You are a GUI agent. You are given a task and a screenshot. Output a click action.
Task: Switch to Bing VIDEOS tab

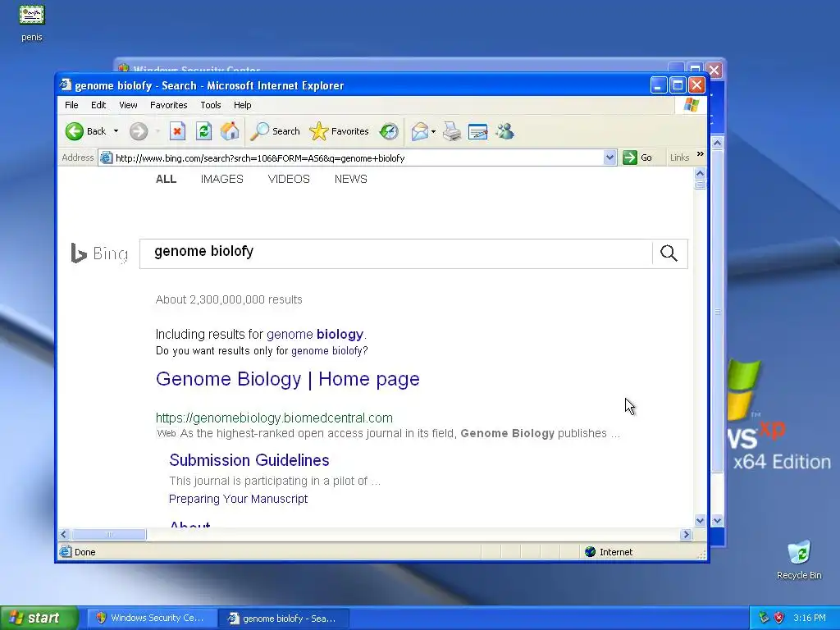289,179
